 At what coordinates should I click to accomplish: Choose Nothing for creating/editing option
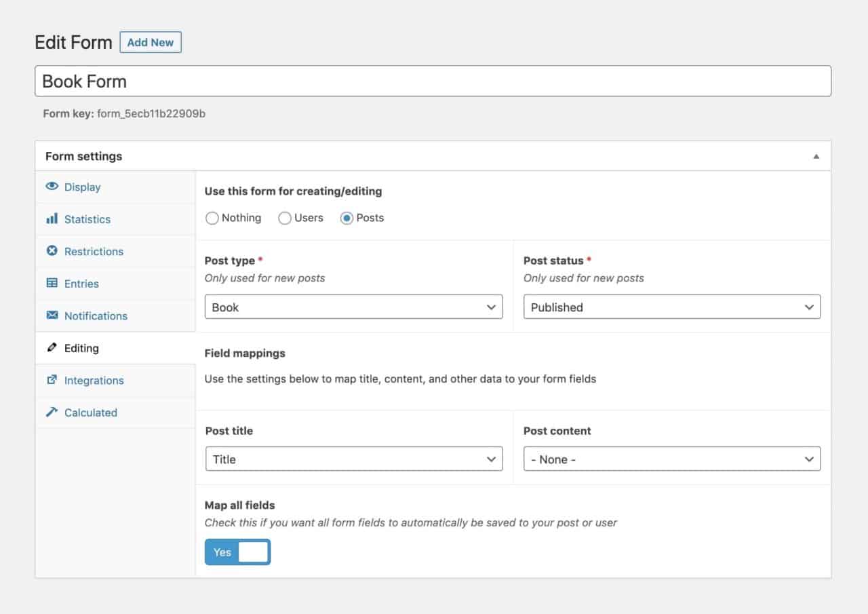211,218
